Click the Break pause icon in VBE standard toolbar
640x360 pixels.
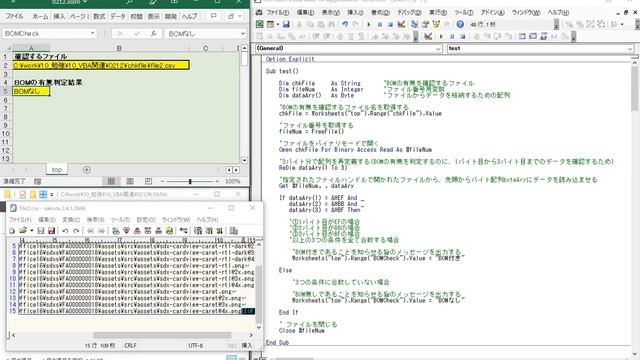(380, 24)
